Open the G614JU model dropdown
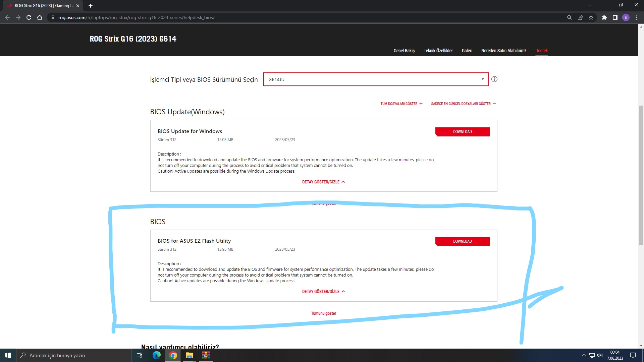This screenshot has width=644, height=362. coord(376,79)
